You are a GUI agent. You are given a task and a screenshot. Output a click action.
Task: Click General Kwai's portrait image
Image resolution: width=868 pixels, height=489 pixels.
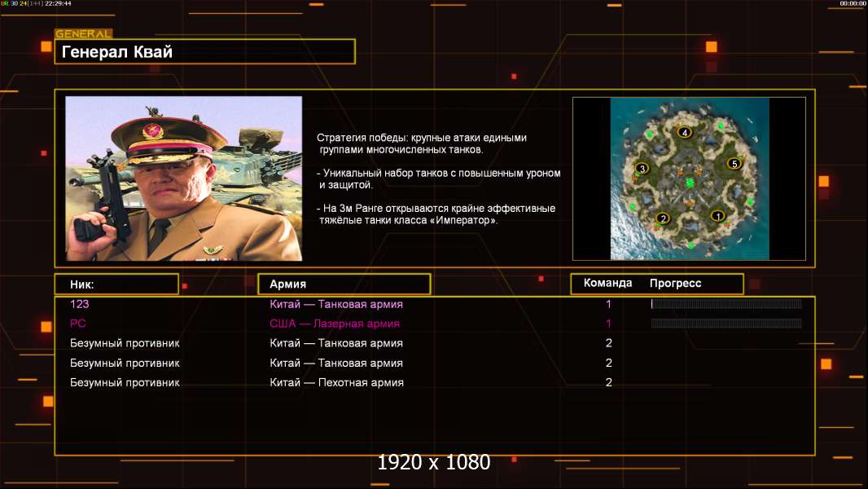coord(183,178)
